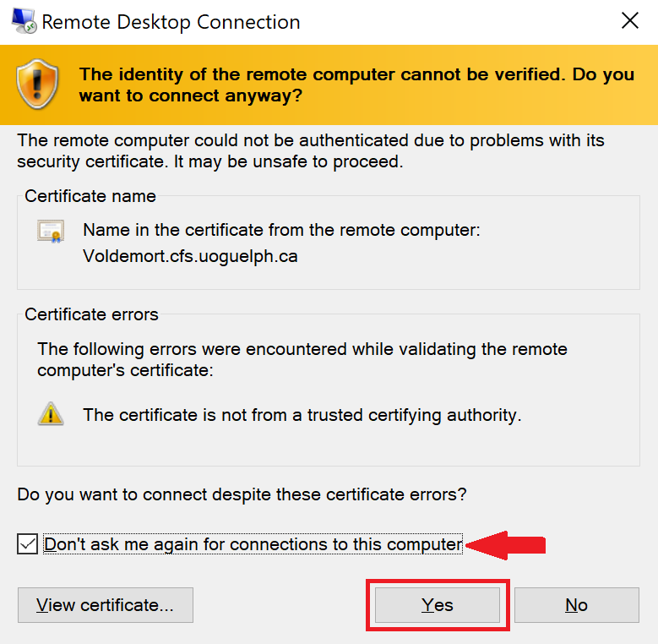658x644 pixels.
Task: Click the red arrow pointing at checkbox
Action: tap(507, 544)
